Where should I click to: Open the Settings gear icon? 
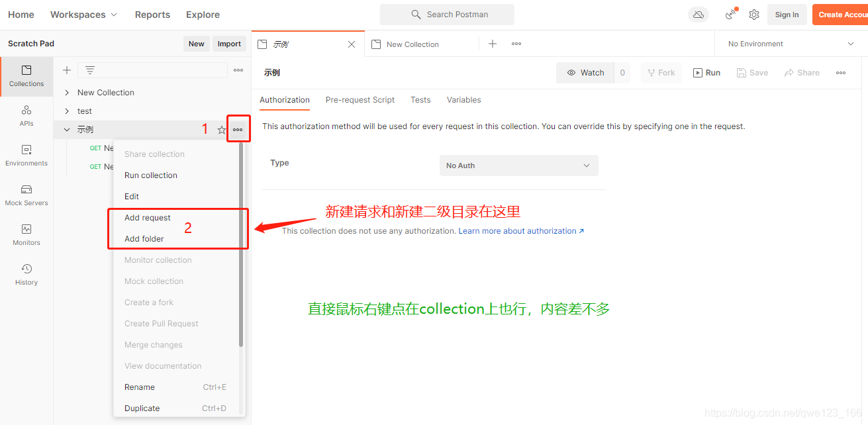coord(754,15)
